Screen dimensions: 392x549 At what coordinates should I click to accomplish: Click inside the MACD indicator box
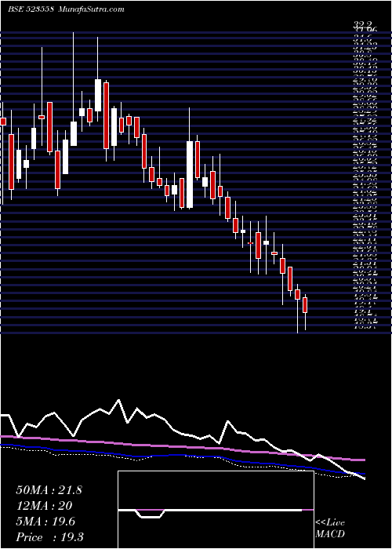click(216, 510)
